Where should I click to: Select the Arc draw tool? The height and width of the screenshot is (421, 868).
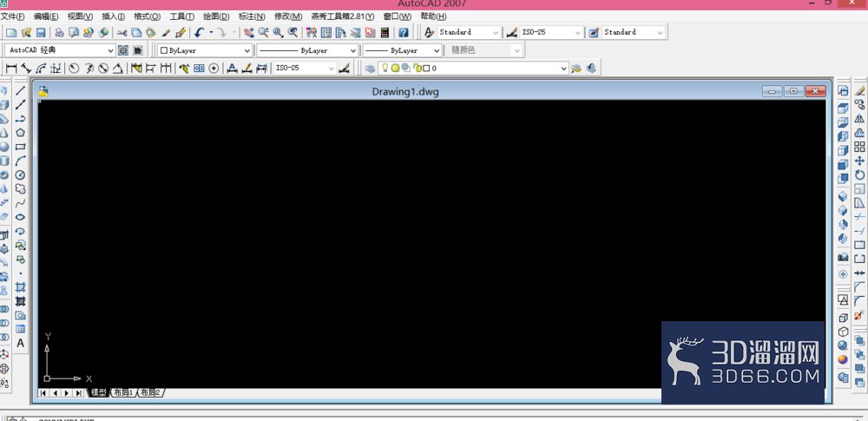pyautogui.click(x=21, y=161)
